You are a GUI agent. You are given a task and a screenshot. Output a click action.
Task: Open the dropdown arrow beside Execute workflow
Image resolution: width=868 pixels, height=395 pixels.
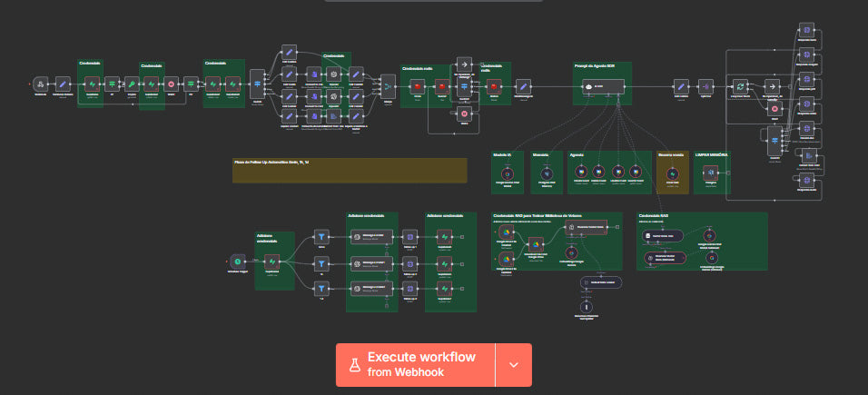[x=514, y=364]
